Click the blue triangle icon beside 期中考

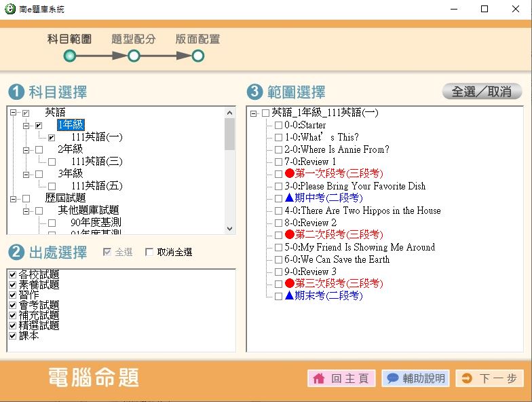click(290, 198)
